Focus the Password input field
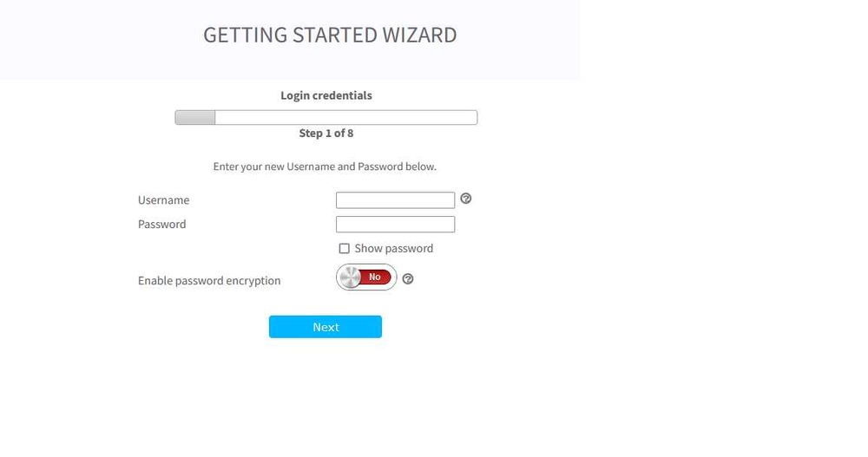This screenshot has width=868, height=457. click(395, 224)
